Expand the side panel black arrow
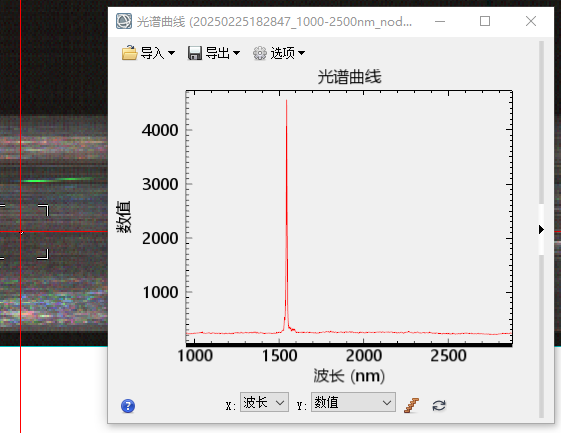Screen dimensions: 561x433 click(541, 229)
